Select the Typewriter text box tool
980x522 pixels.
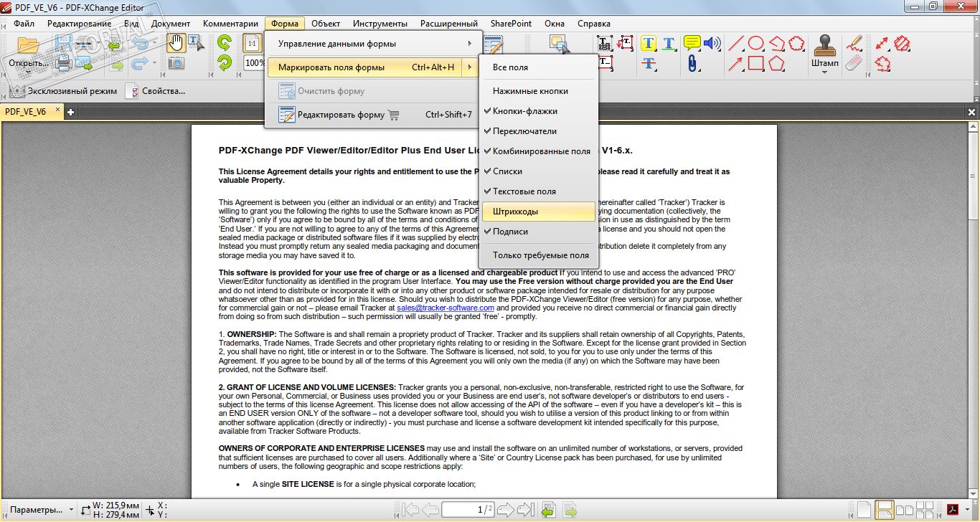[x=605, y=43]
